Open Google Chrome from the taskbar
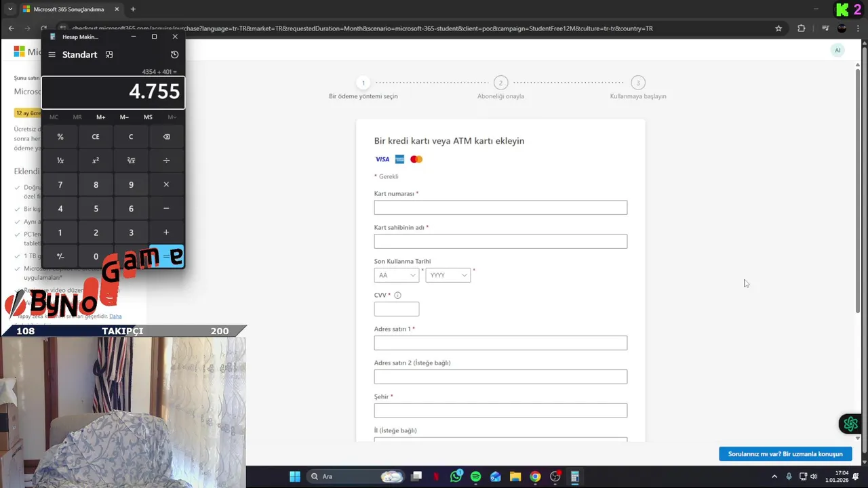Screen dimensions: 868x488 [x=535, y=476]
